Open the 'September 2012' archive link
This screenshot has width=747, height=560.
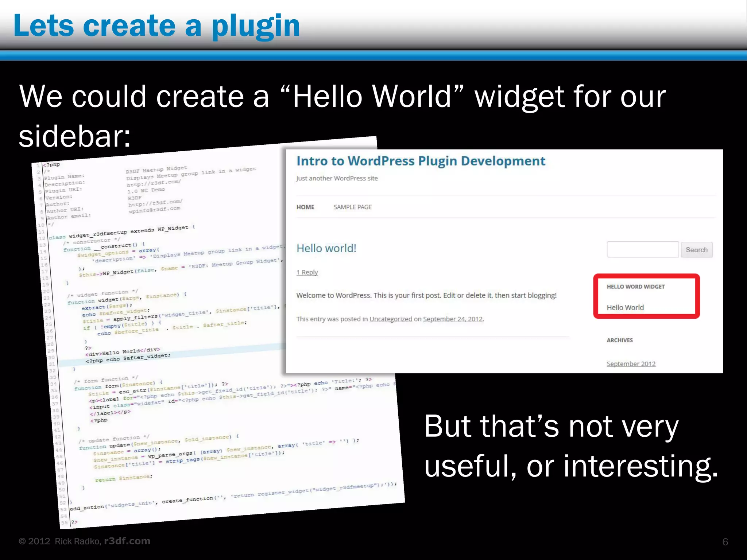(x=631, y=364)
